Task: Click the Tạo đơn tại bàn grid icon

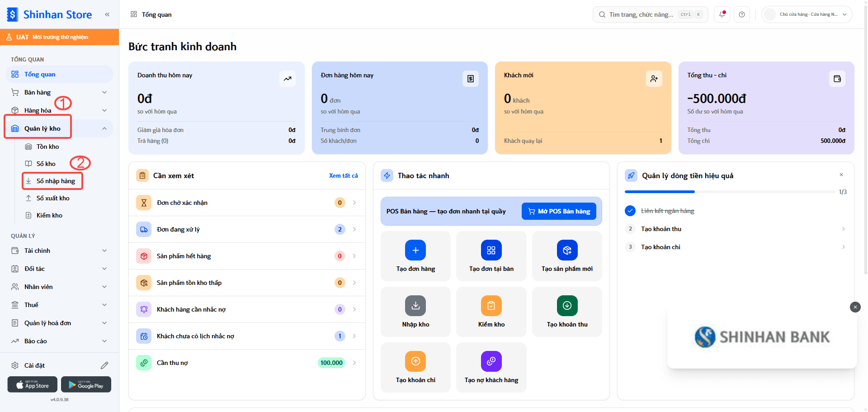Action: 491,250
